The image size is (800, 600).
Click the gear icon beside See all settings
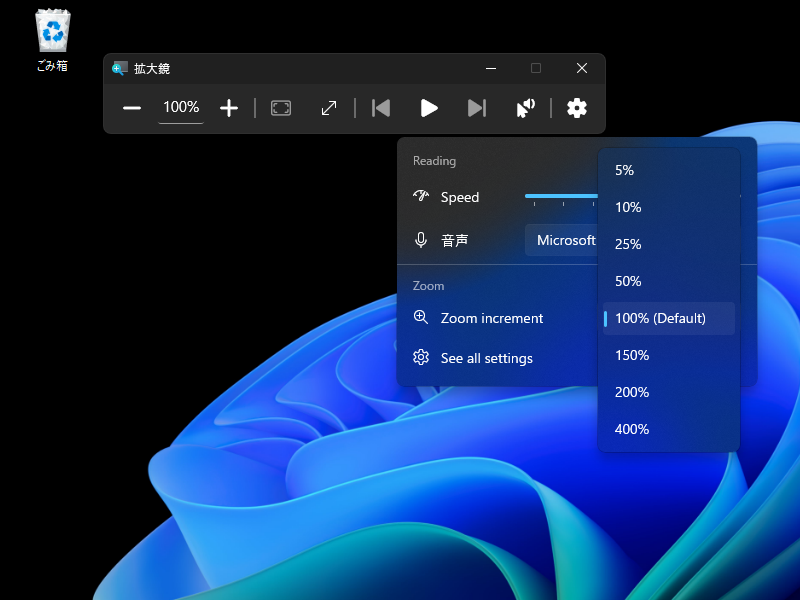421,357
